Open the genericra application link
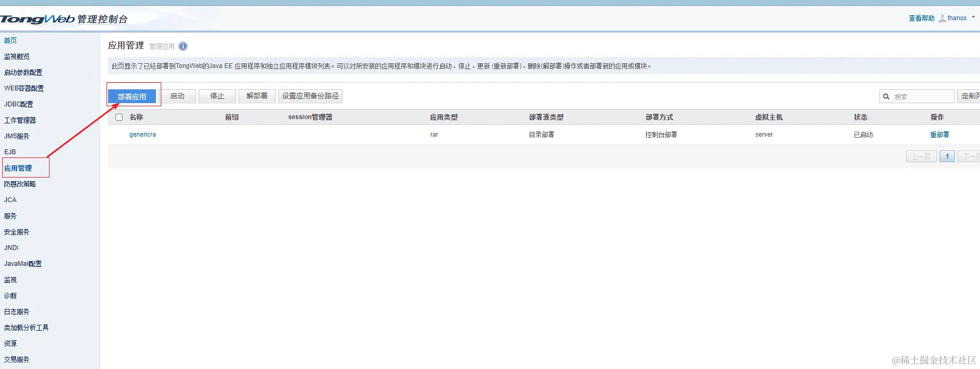 tap(143, 135)
